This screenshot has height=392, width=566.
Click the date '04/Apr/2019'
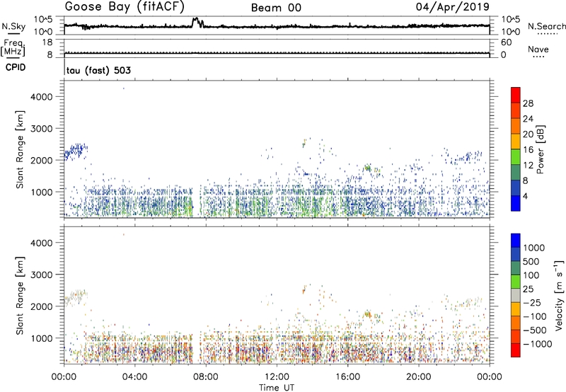point(453,7)
